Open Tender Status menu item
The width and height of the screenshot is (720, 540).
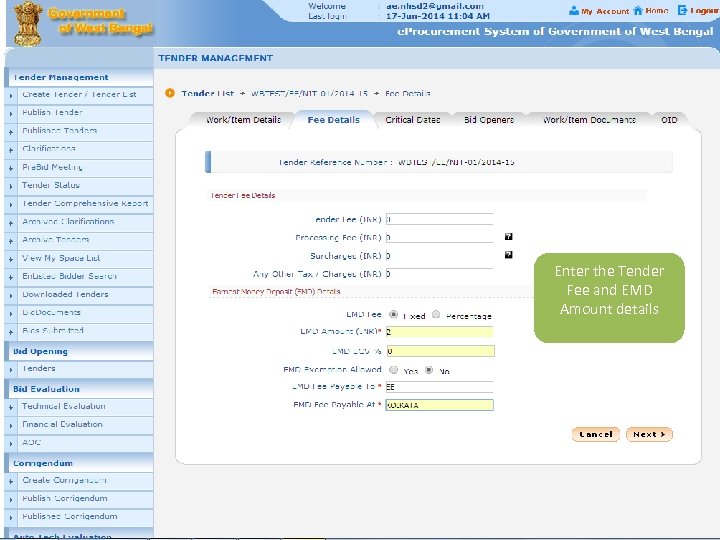pos(51,185)
